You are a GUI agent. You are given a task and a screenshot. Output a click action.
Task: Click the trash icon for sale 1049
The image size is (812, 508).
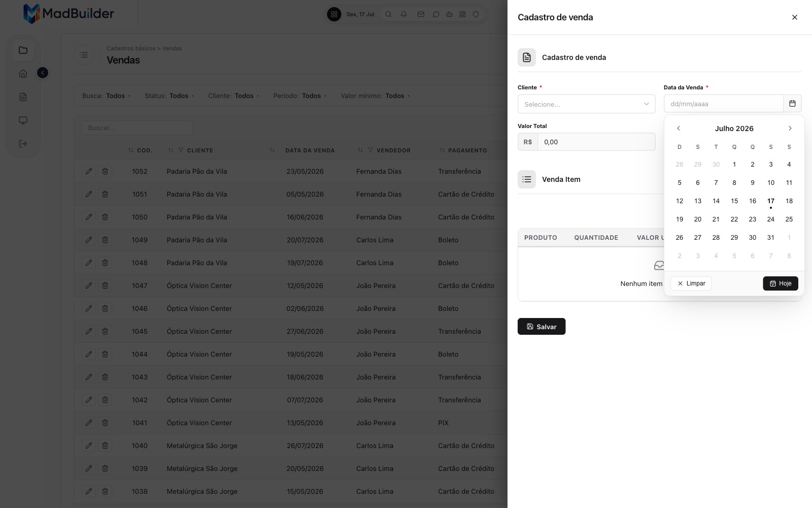[x=105, y=240]
